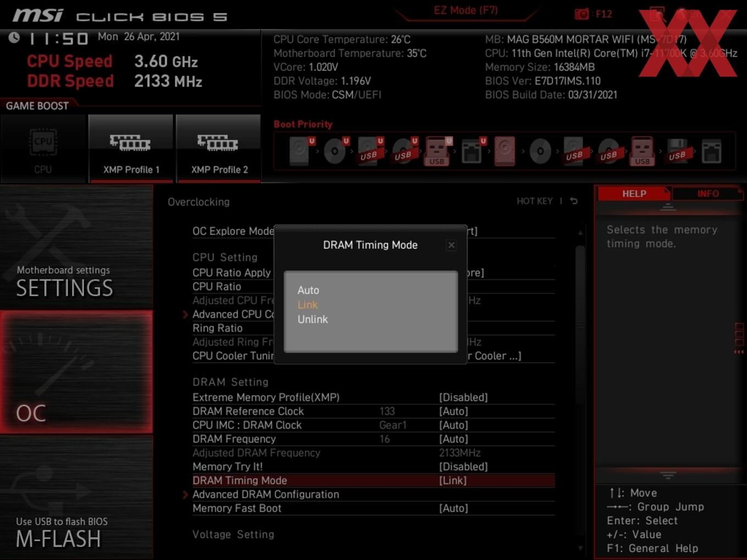The image size is (747, 560).
Task: Switch to the INFO tab
Action: point(707,193)
